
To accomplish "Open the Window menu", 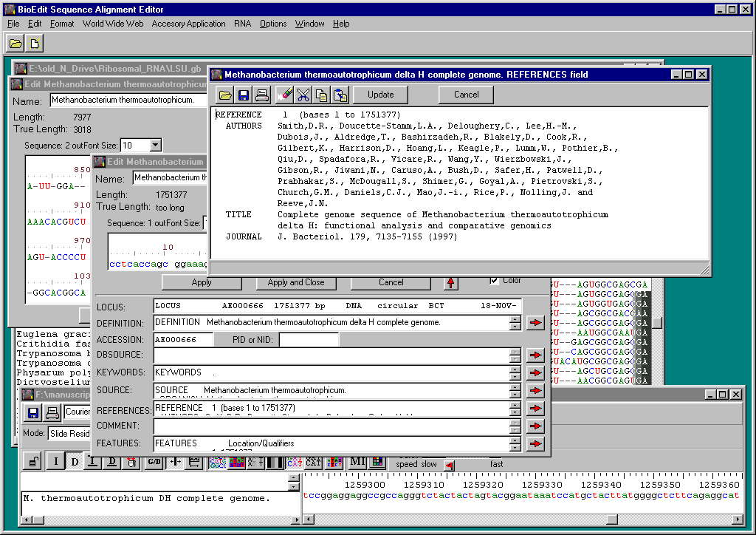I will (x=309, y=24).
